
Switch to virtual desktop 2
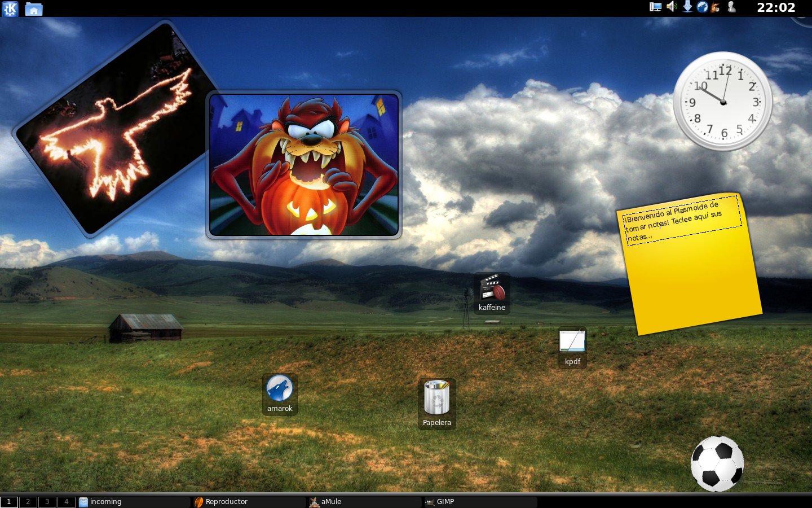28,502
